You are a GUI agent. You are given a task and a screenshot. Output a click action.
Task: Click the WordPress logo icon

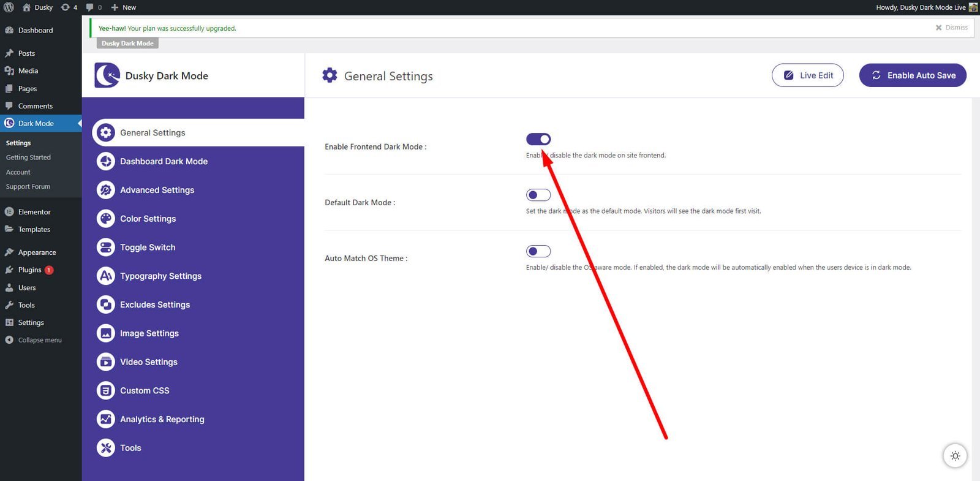coord(9,7)
